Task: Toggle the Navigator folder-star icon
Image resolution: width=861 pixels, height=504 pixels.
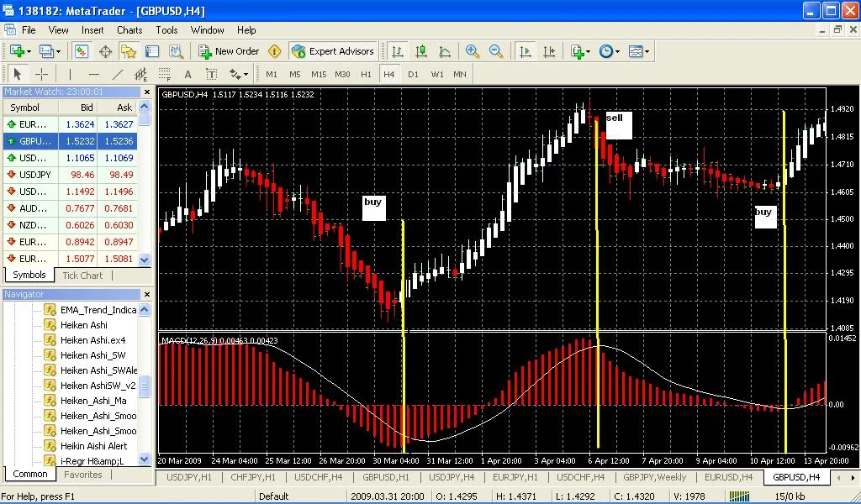Action: pos(129,51)
